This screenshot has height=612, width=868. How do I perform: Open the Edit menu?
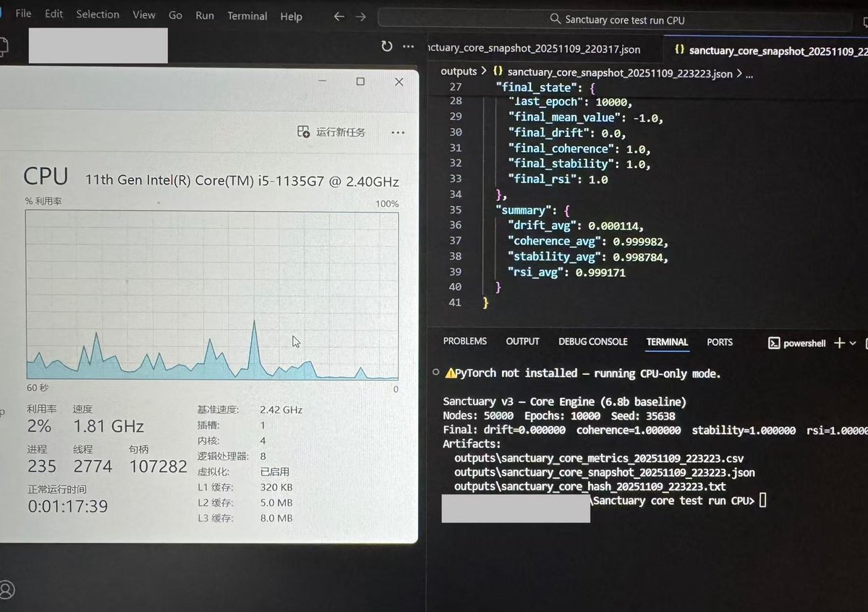[x=54, y=14]
